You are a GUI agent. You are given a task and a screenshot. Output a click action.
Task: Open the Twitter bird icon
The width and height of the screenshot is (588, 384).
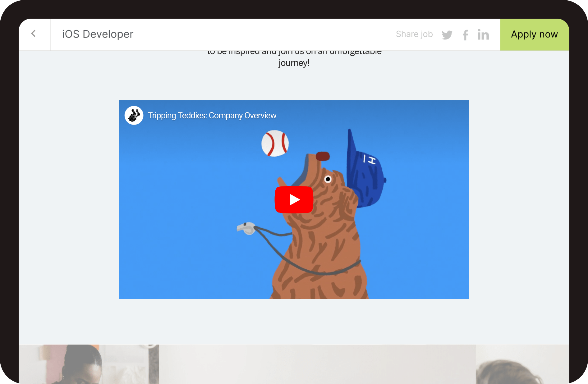tap(447, 34)
